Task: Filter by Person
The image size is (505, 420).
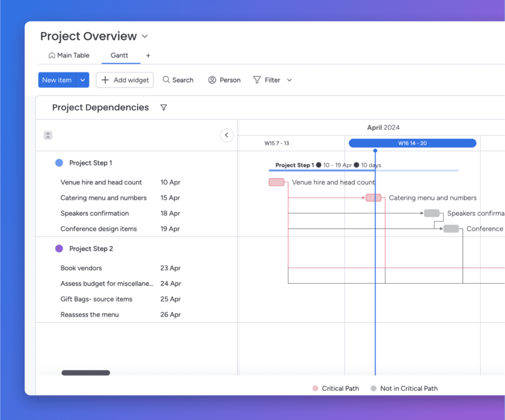Action: tap(225, 80)
